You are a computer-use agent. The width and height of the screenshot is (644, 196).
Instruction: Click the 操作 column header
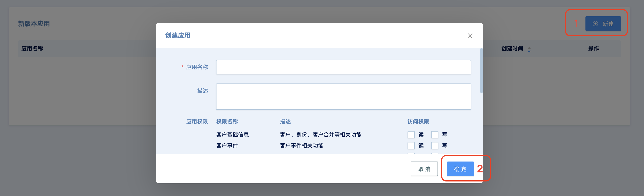click(x=593, y=49)
